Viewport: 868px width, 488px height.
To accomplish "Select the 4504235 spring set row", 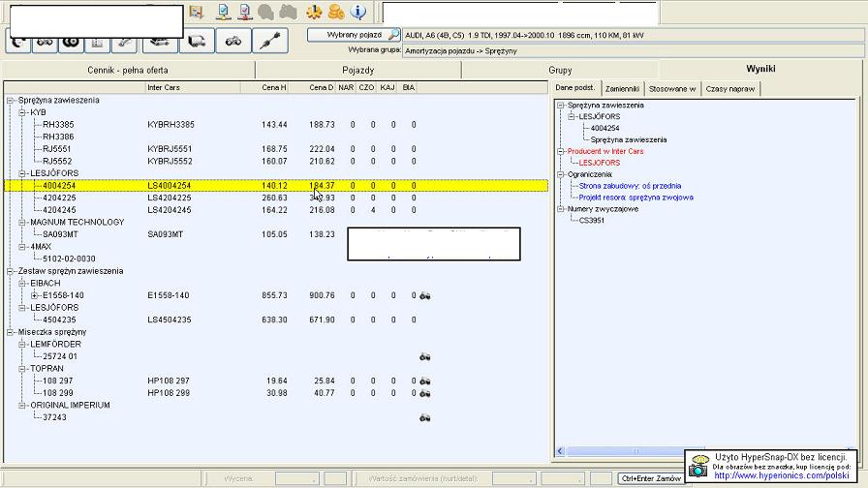I will pos(276,320).
